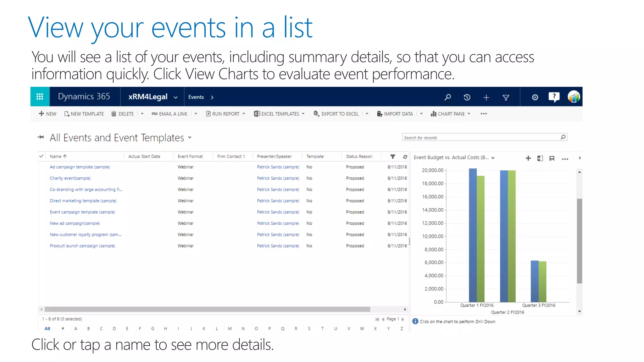Screen dimensions: 644x362
Task: Click Quarter 1 FY2016 blue bar
Action: [x=473, y=235]
